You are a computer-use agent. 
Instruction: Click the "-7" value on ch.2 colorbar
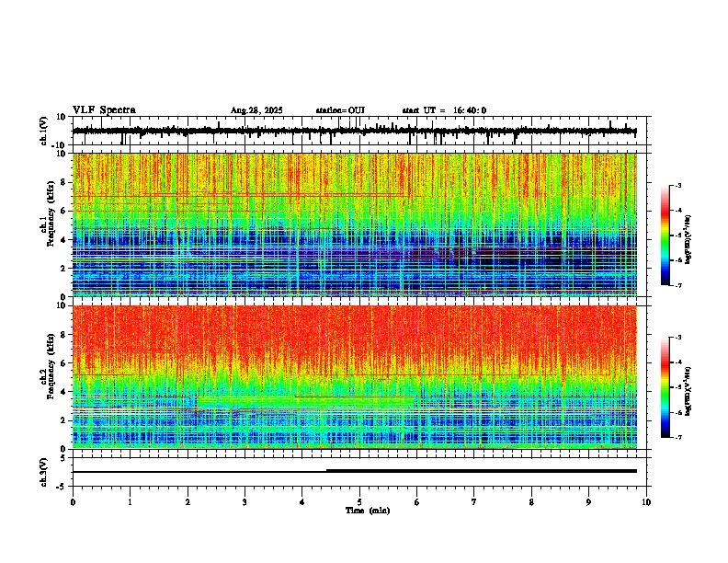[x=678, y=437]
